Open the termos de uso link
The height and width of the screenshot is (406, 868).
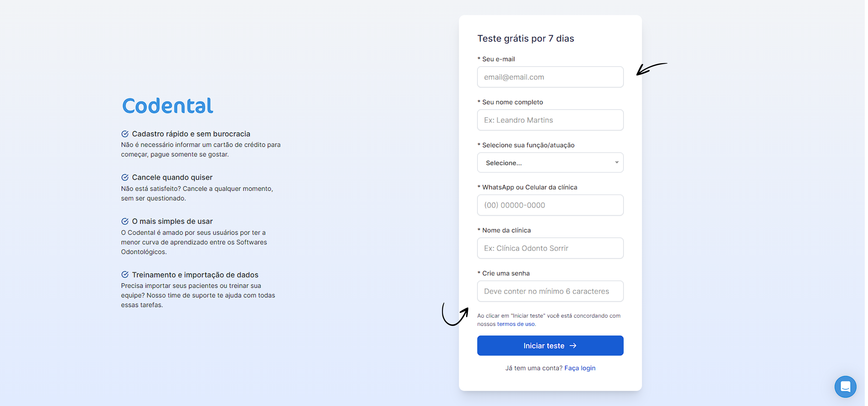515,324
